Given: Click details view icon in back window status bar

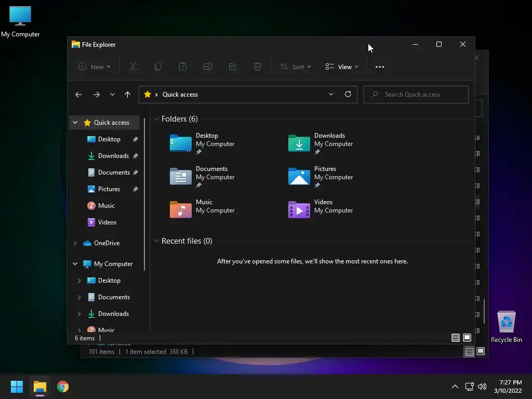Looking at the screenshot, I should [x=469, y=352].
